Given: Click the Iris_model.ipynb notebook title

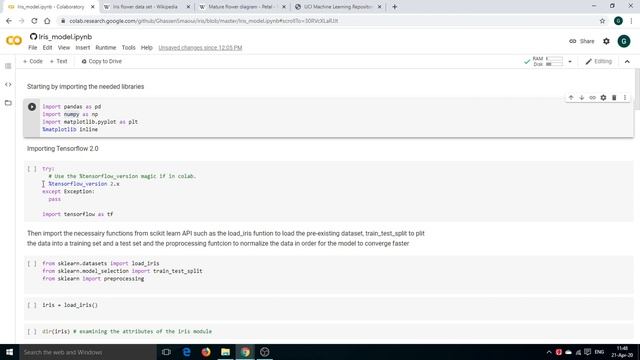Looking at the screenshot, I should [65, 37].
